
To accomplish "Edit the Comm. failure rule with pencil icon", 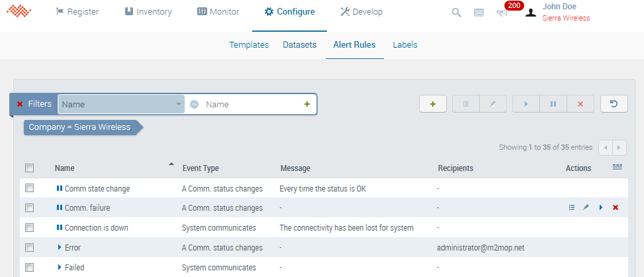I will coord(586,208).
